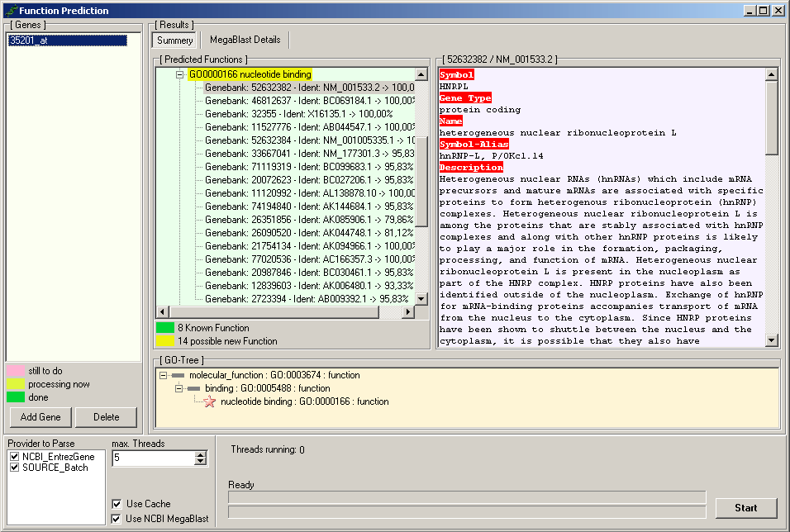
Task: Disable the Use Cache checkbox
Action: tap(117, 504)
